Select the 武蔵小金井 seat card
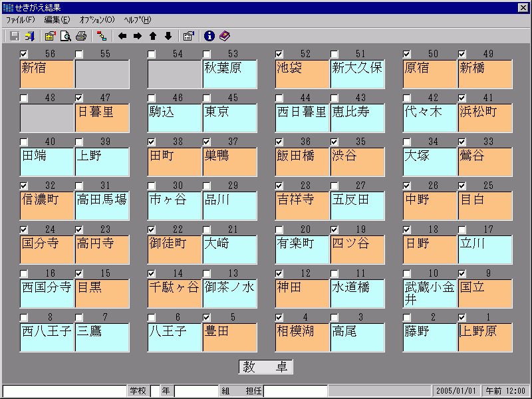The height and width of the screenshot is (399, 532). pos(430,294)
